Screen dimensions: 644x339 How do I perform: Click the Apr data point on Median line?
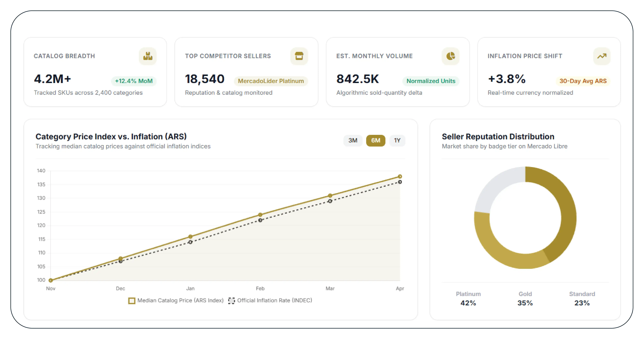tap(400, 176)
